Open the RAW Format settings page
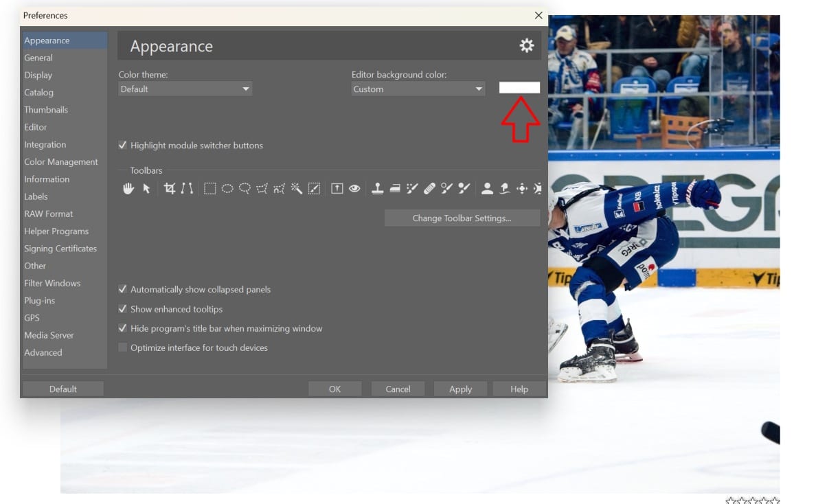The width and height of the screenshot is (840, 504). (48, 214)
